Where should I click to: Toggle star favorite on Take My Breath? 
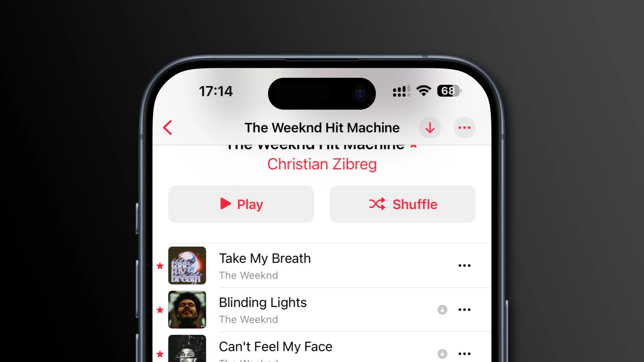point(160,266)
